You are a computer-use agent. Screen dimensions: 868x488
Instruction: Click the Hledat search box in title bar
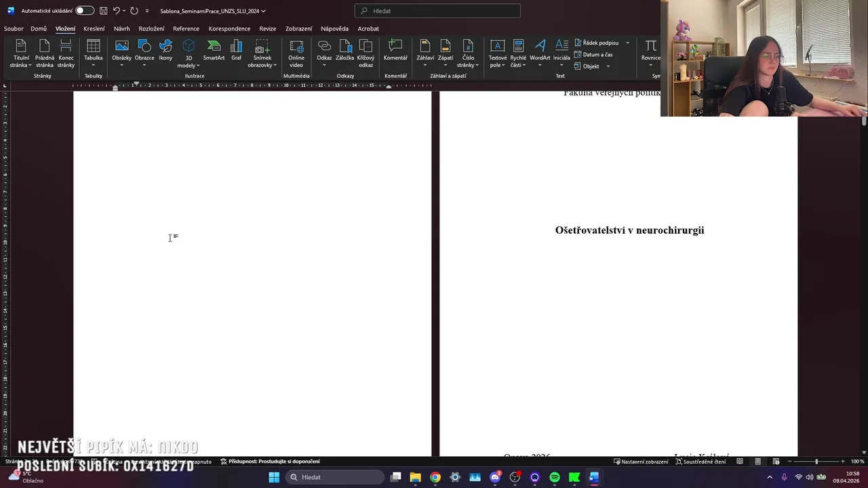(437, 11)
